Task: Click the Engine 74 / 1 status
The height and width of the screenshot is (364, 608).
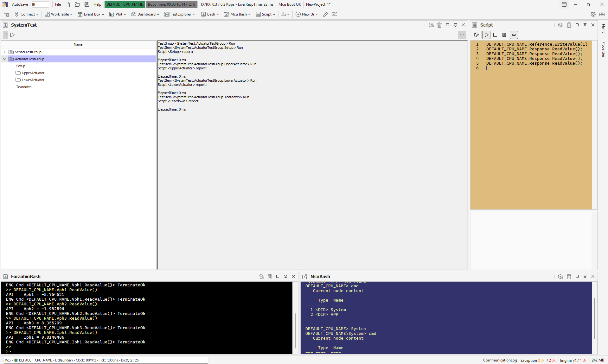Action: point(573,360)
